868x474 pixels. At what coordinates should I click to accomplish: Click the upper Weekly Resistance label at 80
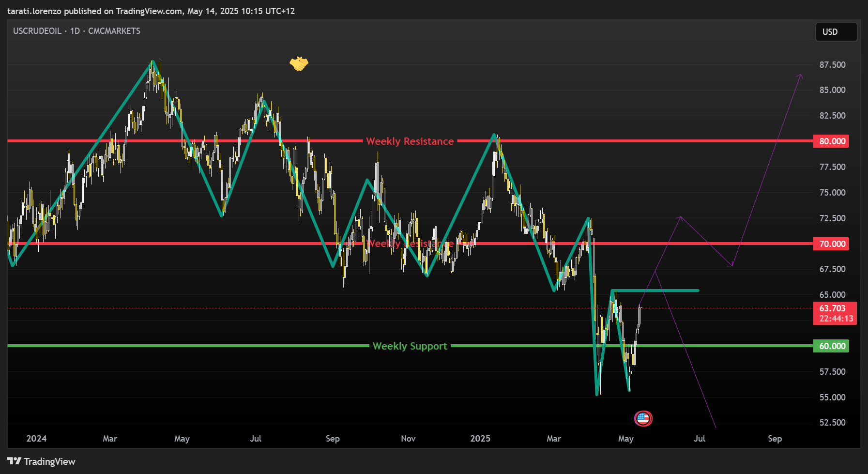[410, 141]
